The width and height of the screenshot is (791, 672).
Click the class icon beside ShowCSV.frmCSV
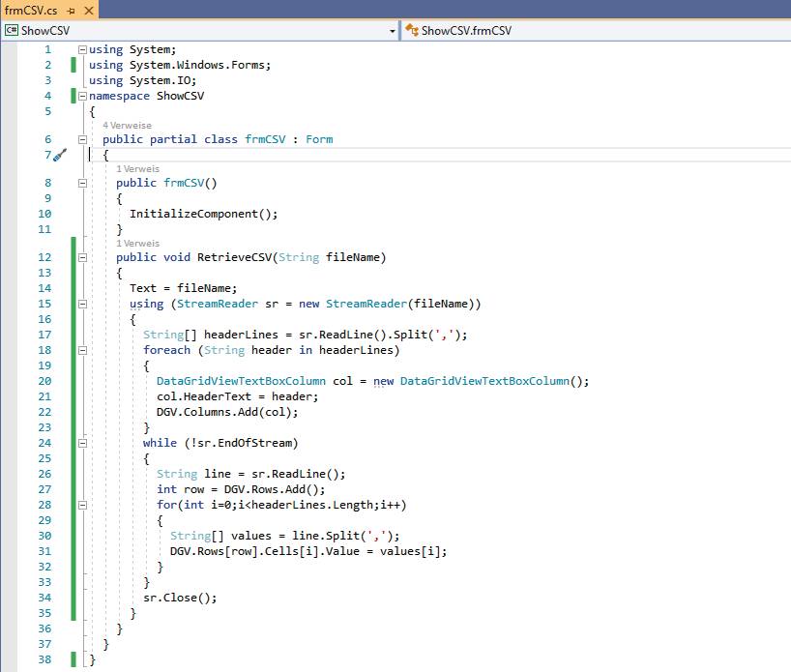tap(412, 30)
